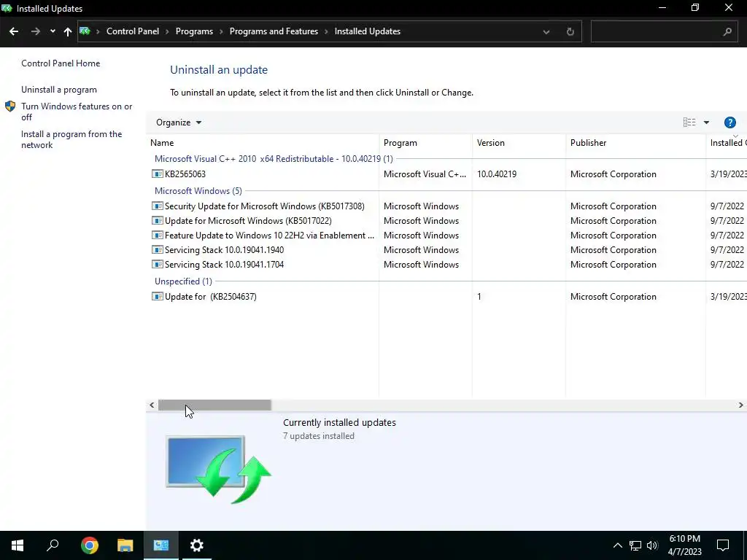
Task: Open the Organize dropdown menu
Action: point(179,122)
